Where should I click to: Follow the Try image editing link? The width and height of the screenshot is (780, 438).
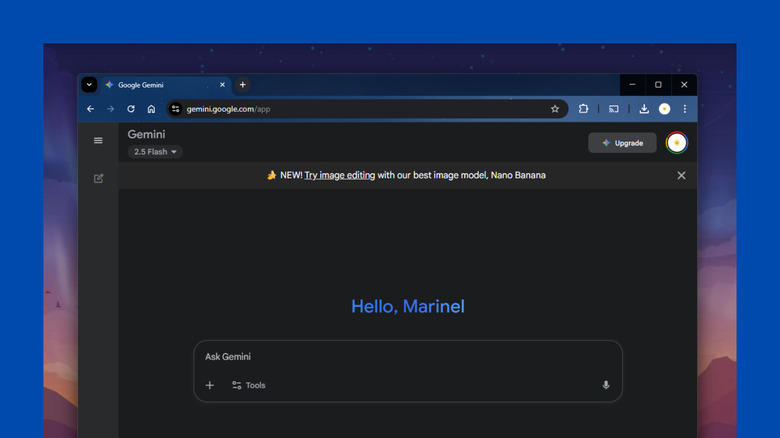[x=340, y=175]
